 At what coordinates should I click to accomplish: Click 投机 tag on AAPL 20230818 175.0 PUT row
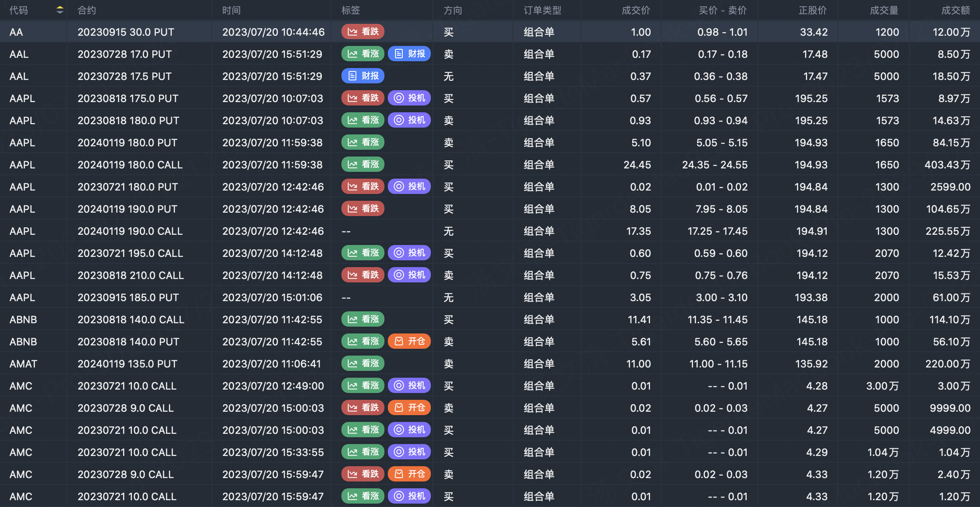point(409,98)
